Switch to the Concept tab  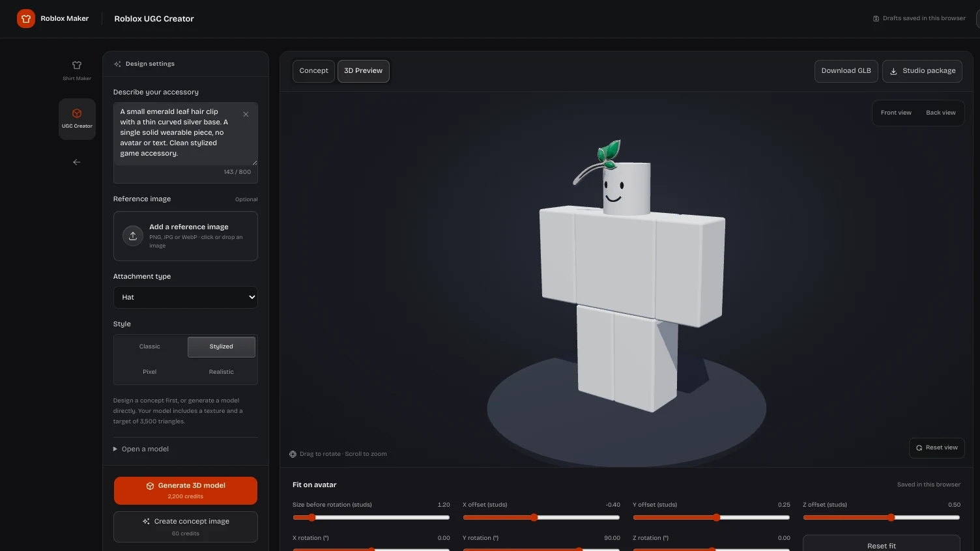[x=314, y=71]
